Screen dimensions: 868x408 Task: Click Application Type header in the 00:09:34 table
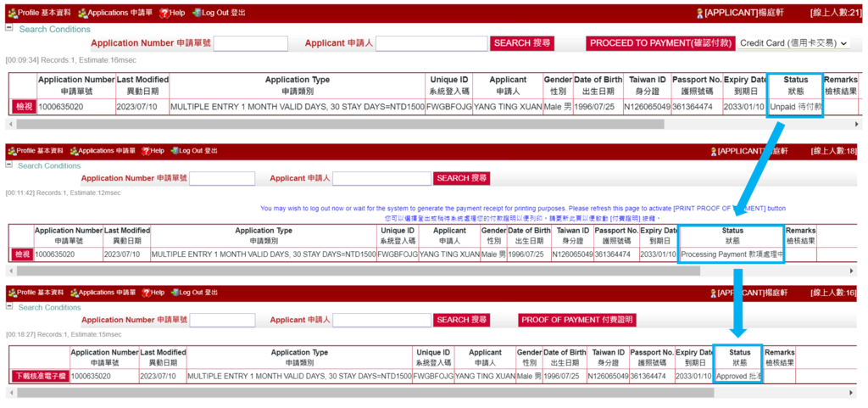click(298, 86)
